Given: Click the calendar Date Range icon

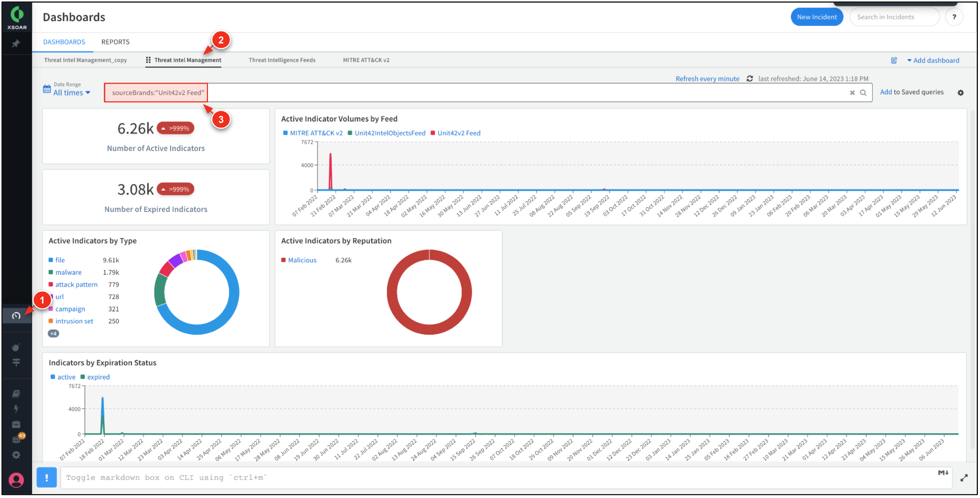Looking at the screenshot, I should (x=47, y=89).
